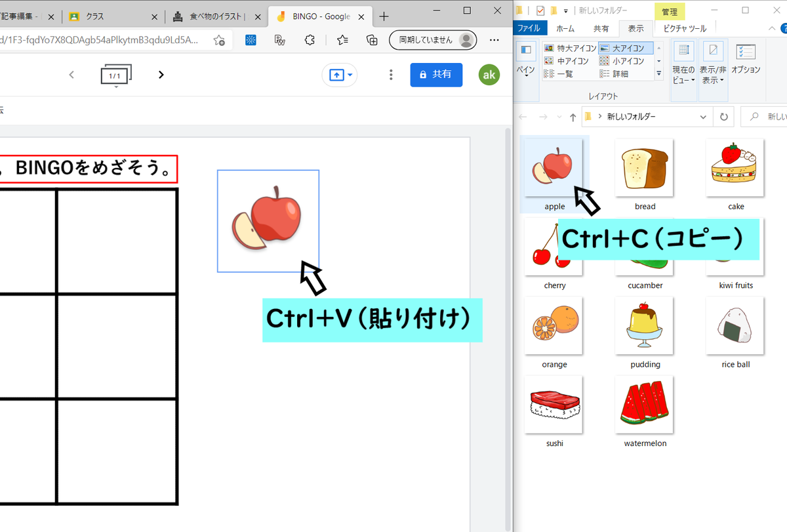Select the cake image file

point(736,167)
